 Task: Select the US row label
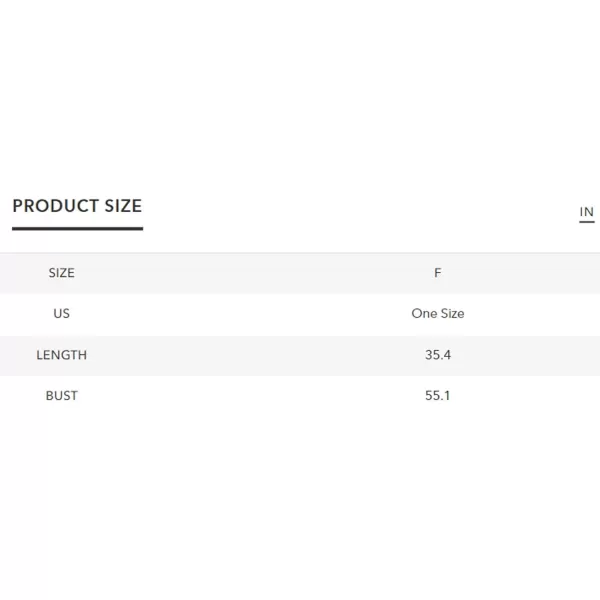point(62,313)
